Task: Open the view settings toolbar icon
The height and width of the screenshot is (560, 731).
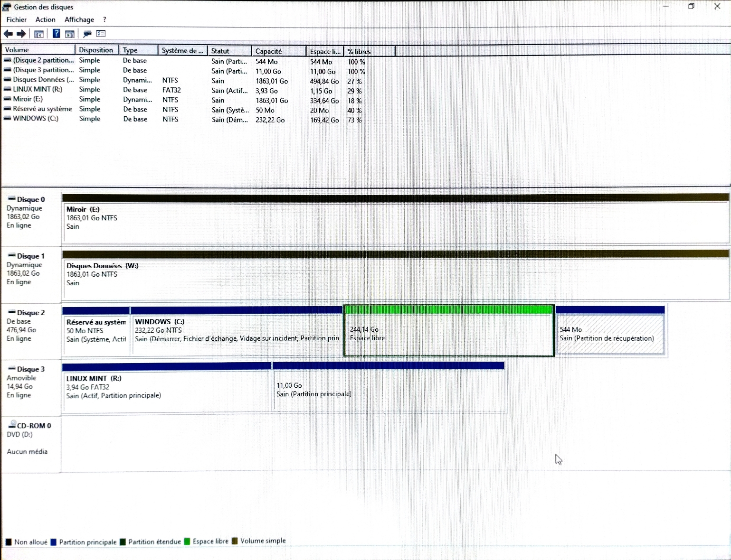Action: (x=101, y=34)
